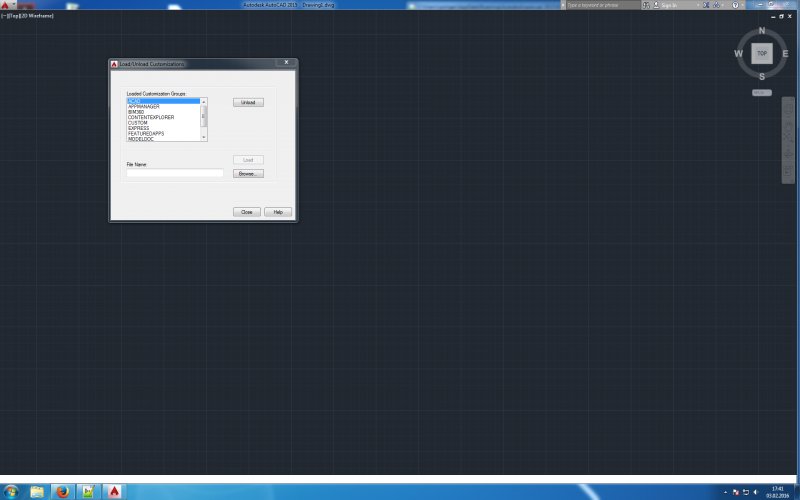Screen dimensions: 800x500
Task: Click the Unload button
Action: coord(248,103)
